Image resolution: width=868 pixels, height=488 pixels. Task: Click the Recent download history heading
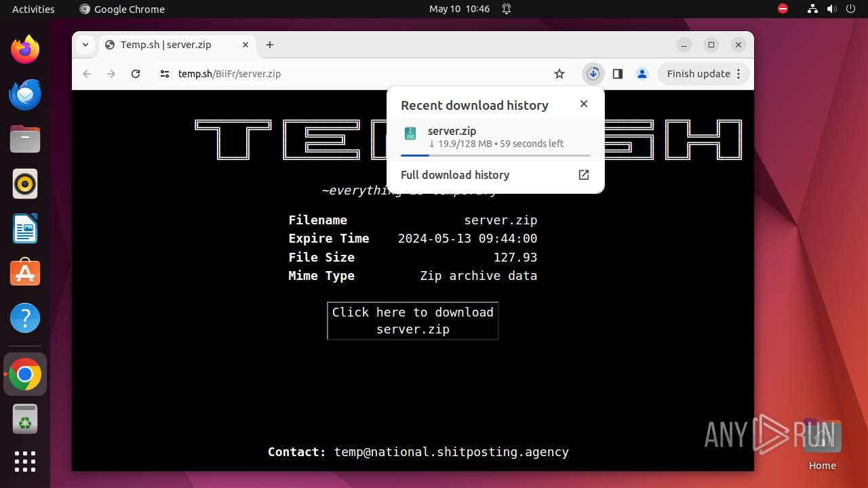click(x=475, y=105)
